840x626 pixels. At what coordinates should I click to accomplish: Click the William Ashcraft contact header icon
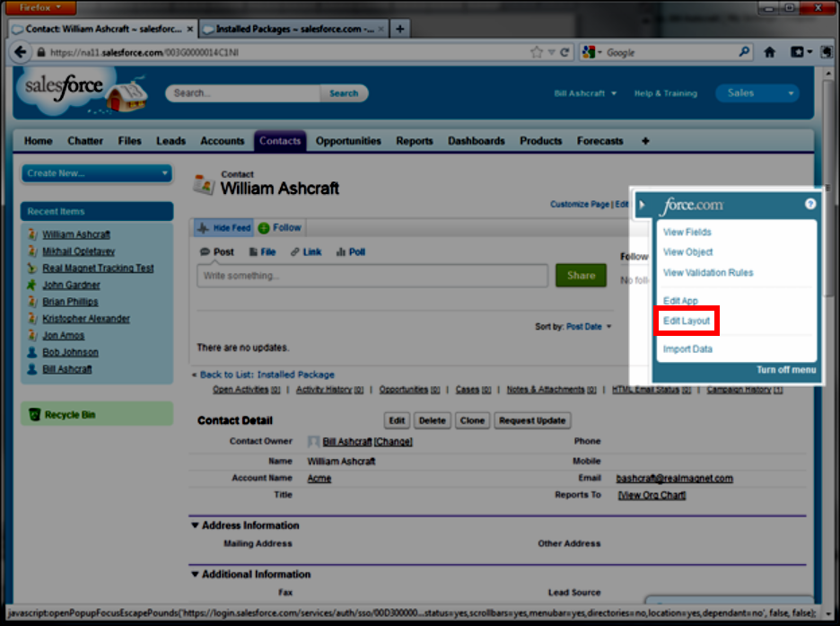(x=204, y=184)
